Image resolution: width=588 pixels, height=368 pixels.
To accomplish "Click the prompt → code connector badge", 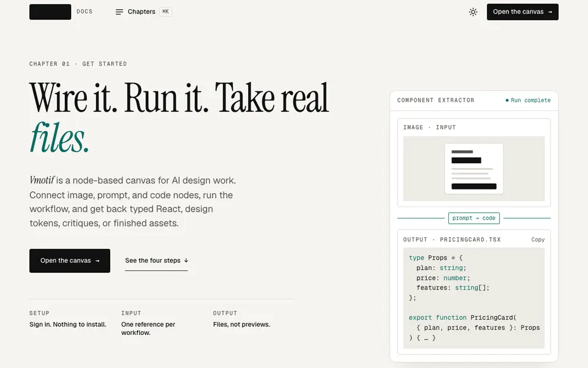I will point(474,218).
